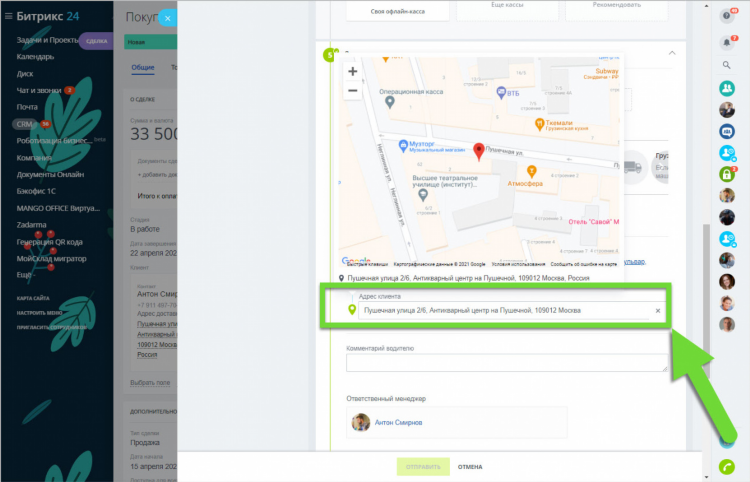The width and height of the screenshot is (750, 482).
Task: Click the ОТПРАВИТЬ button
Action: click(423, 467)
